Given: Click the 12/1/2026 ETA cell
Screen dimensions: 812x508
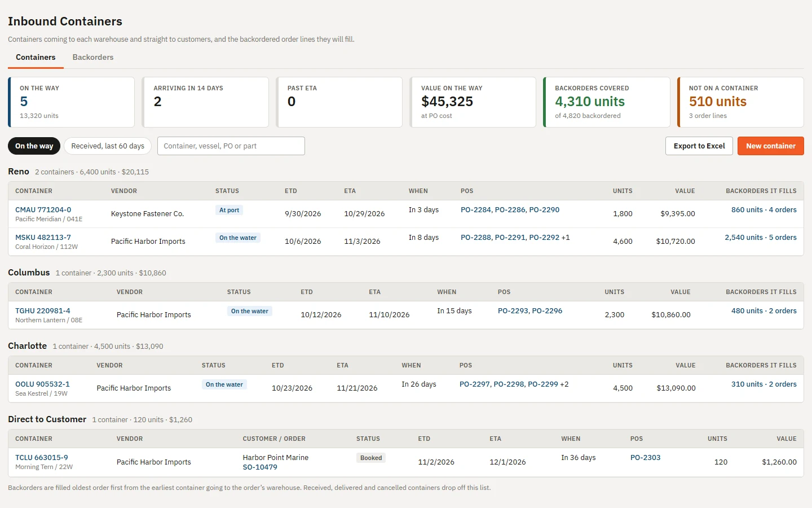Looking at the screenshot, I should coord(507,462).
